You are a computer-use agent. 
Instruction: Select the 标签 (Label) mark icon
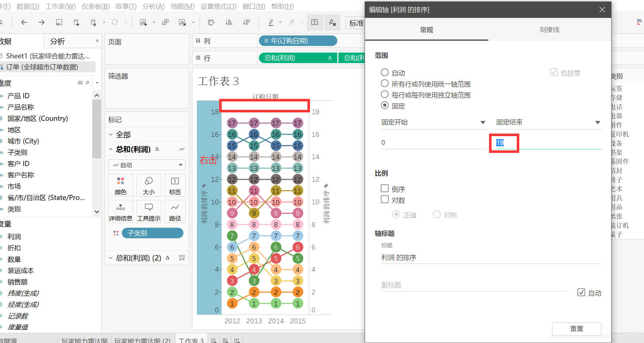coord(175,185)
